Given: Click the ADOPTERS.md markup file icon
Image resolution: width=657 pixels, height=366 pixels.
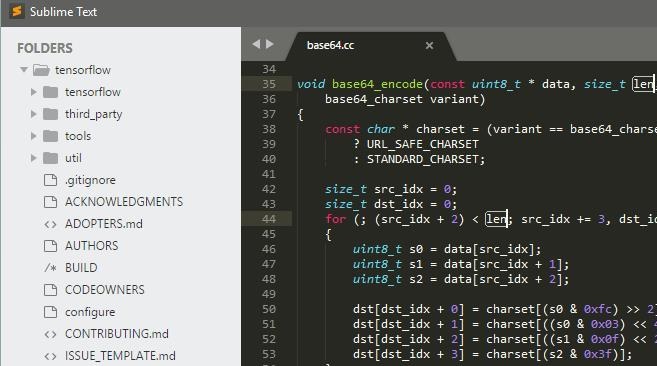Looking at the screenshot, I should click(x=50, y=224).
